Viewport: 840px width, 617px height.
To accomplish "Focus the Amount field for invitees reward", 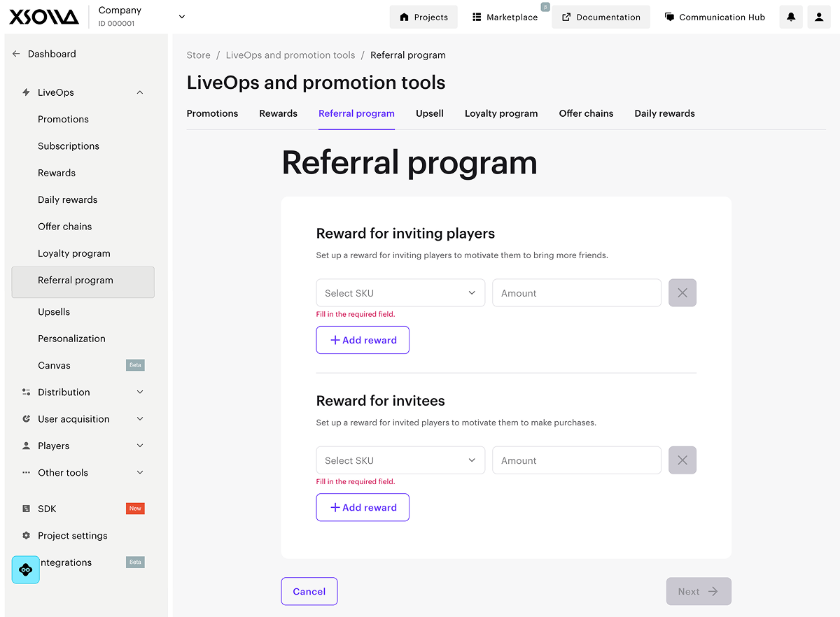I will [x=577, y=460].
